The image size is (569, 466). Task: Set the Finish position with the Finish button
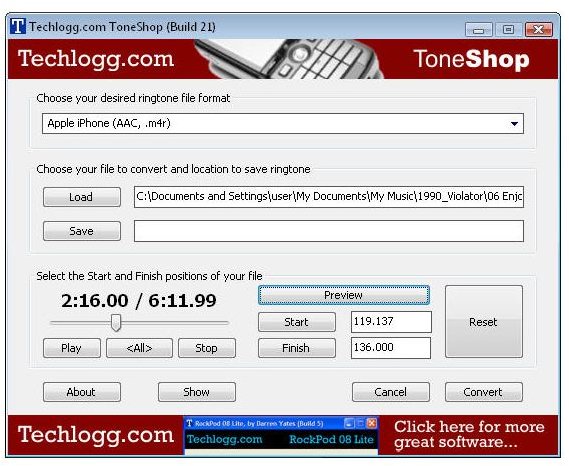[x=297, y=348]
